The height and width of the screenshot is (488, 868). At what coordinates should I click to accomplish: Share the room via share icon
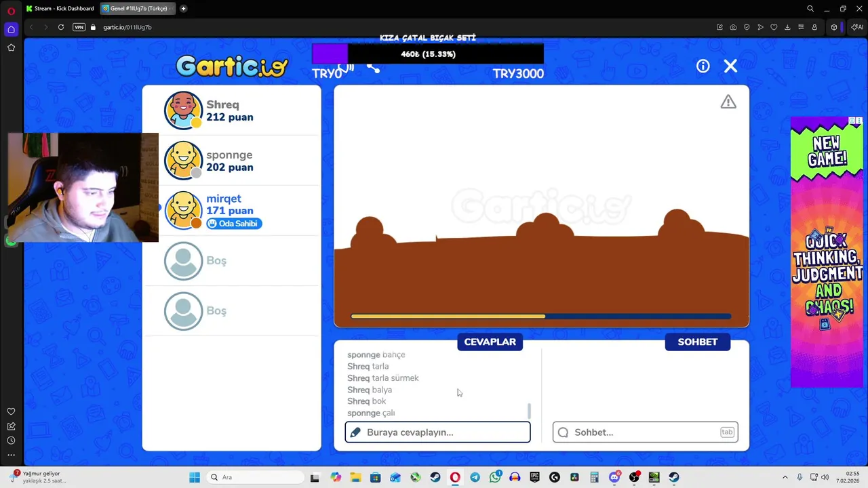pyautogui.click(x=373, y=66)
